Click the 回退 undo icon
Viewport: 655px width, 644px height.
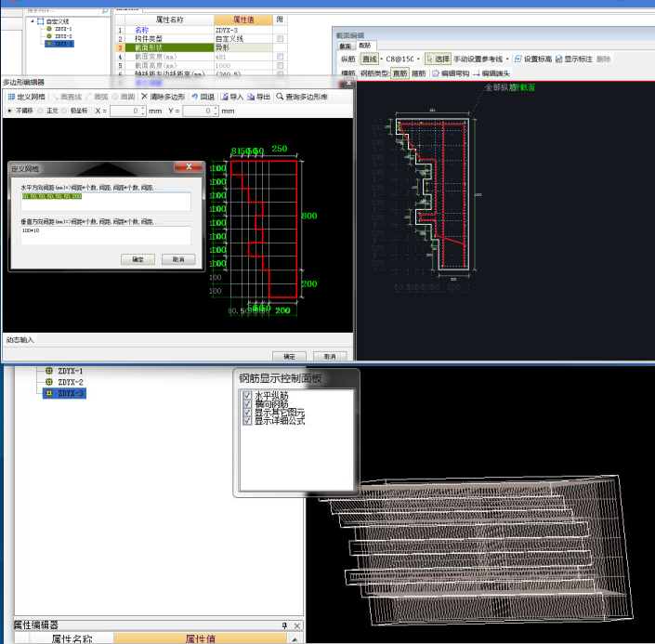pyautogui.click(x=195, y=97)
